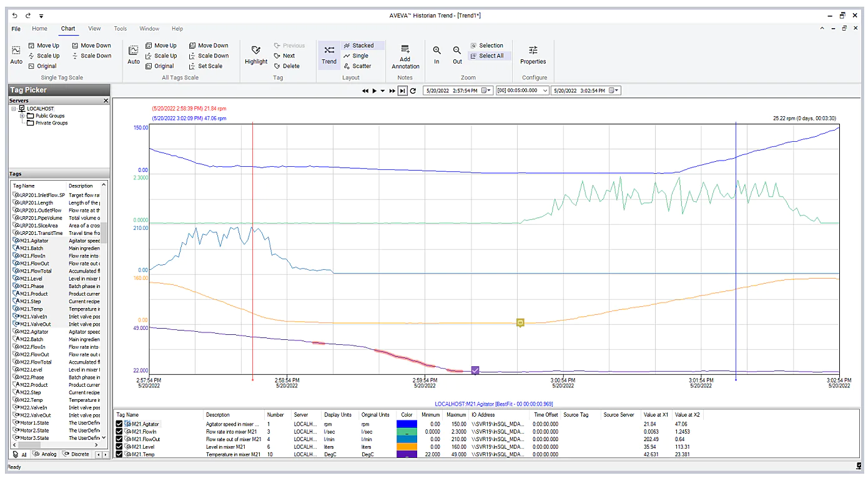Collapse the LOCALHOST server node
The width and height of the screenshot is (868, 478).
13,109
